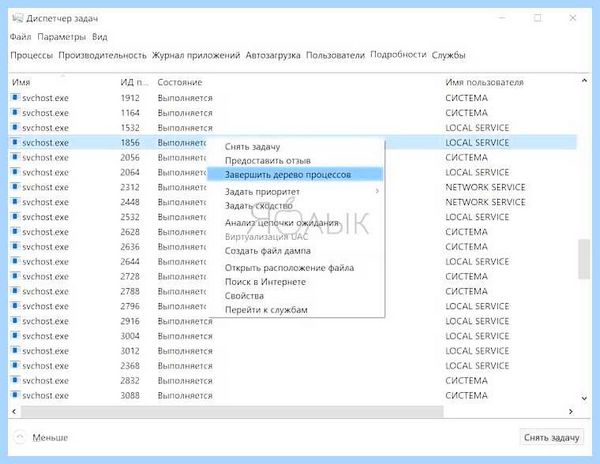Click Выполняется status in PID 3088 row

click(185, 396)
